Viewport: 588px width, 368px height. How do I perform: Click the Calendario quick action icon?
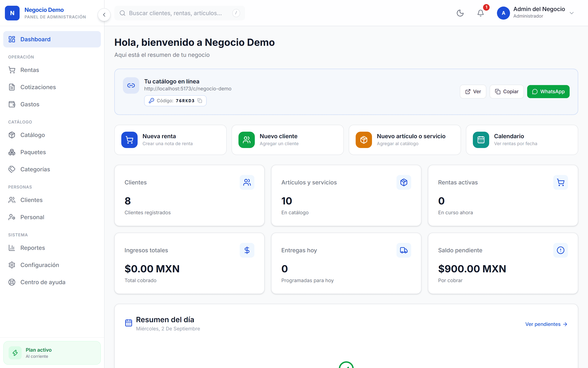481,140
